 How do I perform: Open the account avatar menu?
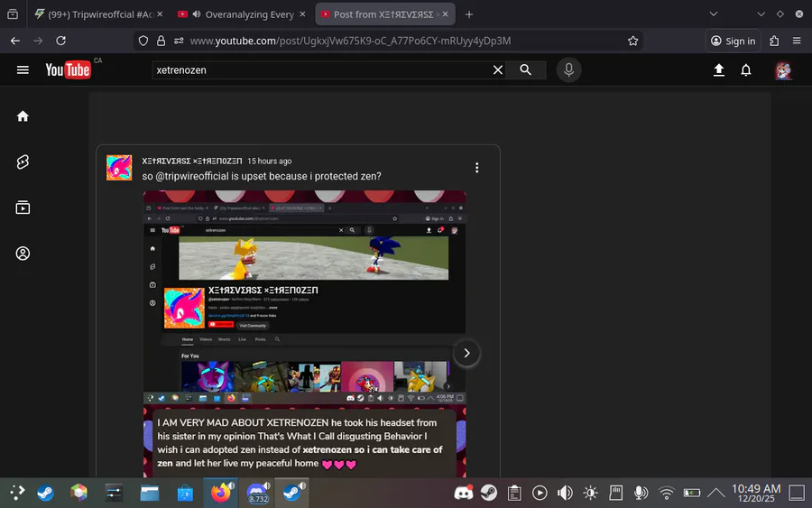783,69
